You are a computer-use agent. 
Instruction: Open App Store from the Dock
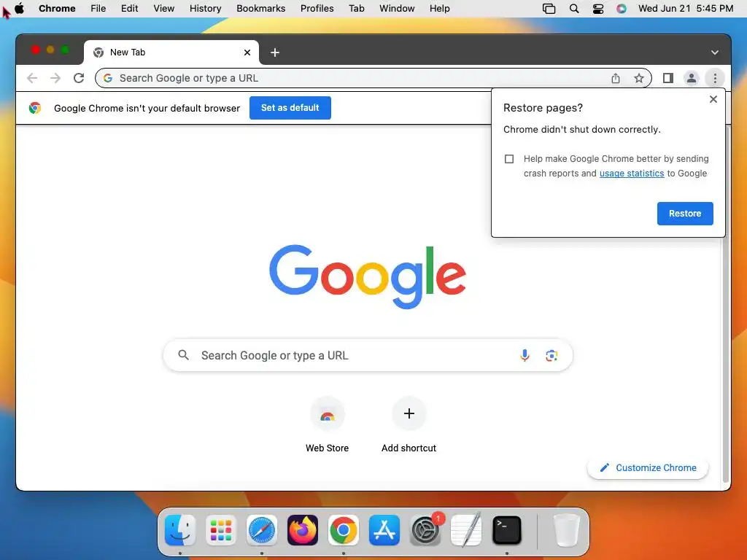point(384,530)
